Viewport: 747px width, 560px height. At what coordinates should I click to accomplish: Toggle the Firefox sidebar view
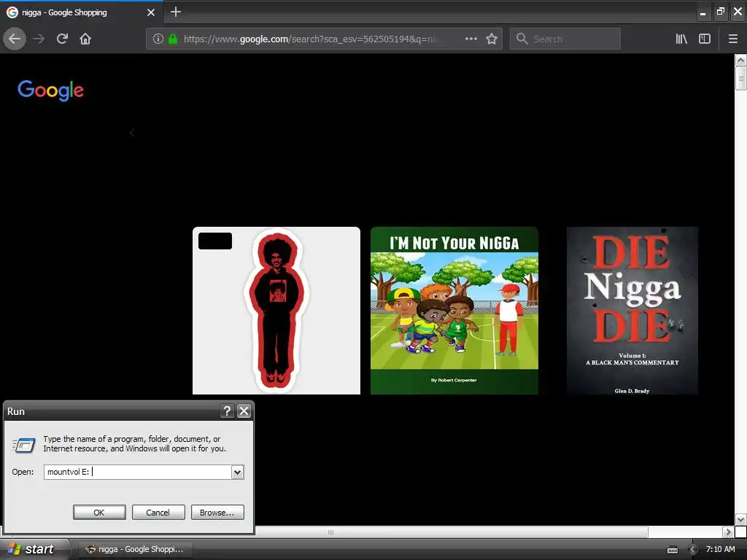(x=705, y=39)
